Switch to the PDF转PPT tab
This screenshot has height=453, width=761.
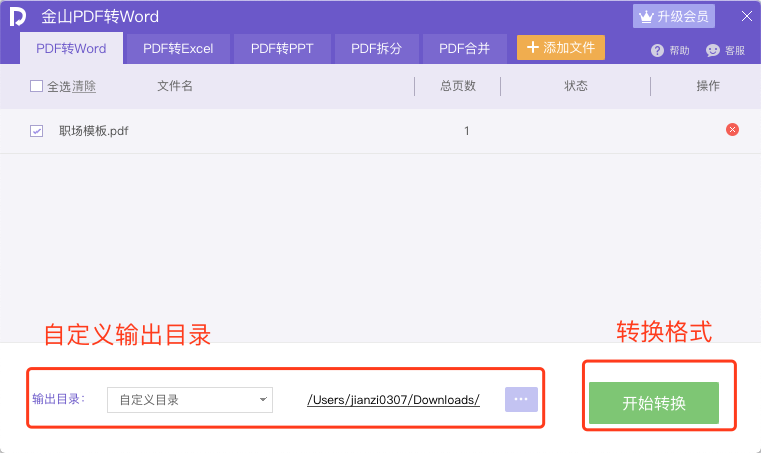(282, 49)
